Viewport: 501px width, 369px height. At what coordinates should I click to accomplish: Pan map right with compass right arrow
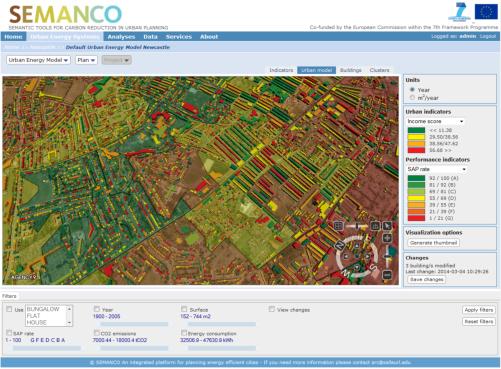368,257
